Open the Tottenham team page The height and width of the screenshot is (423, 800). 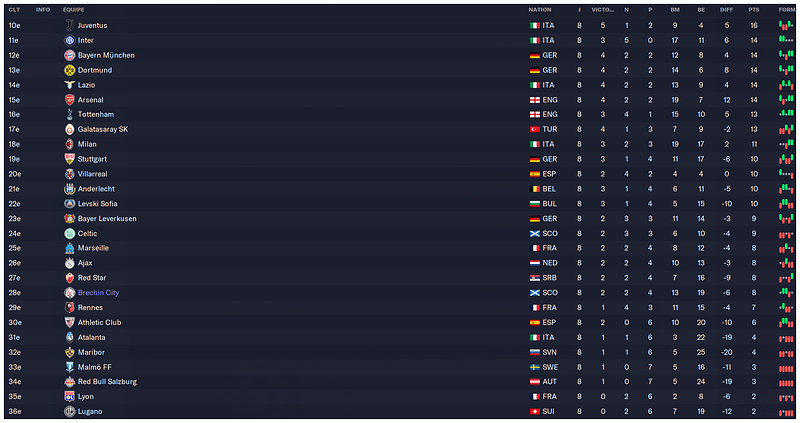[96, 114]
